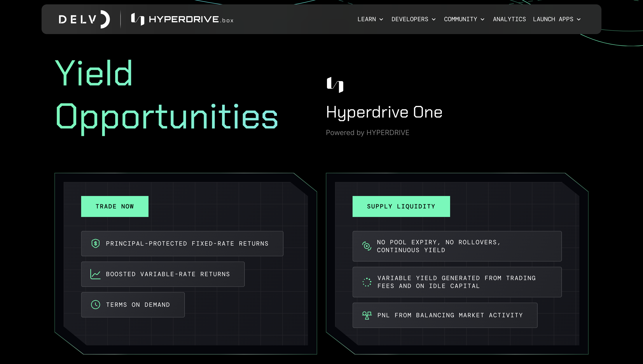Expand the Developers menu chevron
Image resolution: width=643 pixels, height=364 pixels.
click(x=434, y=19)
